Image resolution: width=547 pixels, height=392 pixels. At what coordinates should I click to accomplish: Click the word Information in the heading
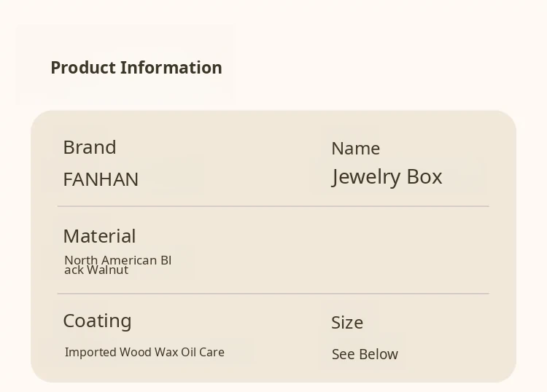point(171,68)
